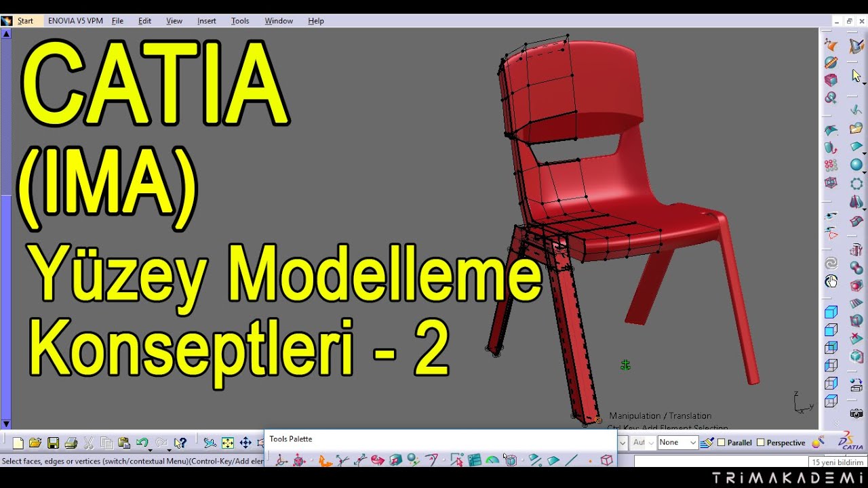Open the None dropdown
The height and width of the screenshot is (488, 868).
[677, 443]
